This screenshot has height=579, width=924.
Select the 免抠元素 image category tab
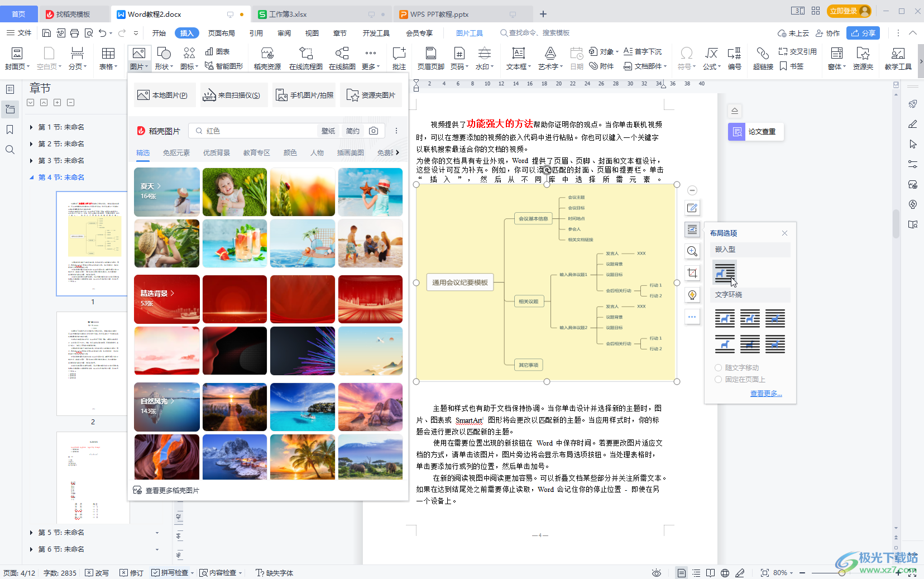click(176, 152)
